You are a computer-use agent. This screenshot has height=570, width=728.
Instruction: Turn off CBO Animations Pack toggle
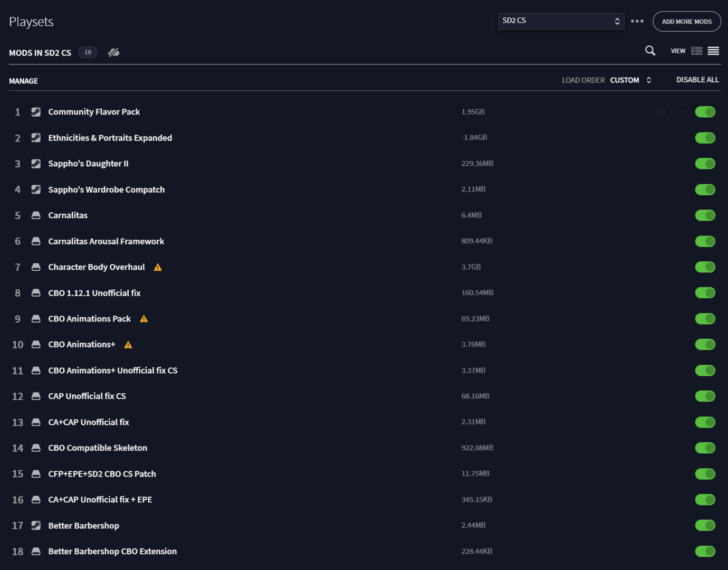point(705,319)
